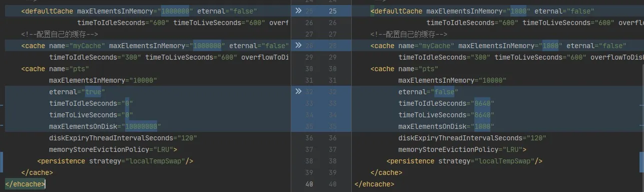Click left pane maxElementsInMemory="10000" line

[x=103, y=80]
